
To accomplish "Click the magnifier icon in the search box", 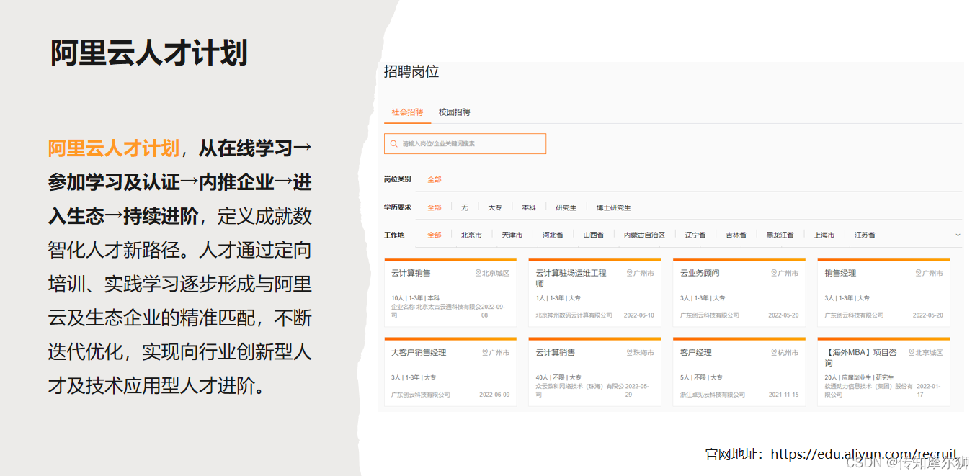I will pyautogui.click(x=393, y=144).
